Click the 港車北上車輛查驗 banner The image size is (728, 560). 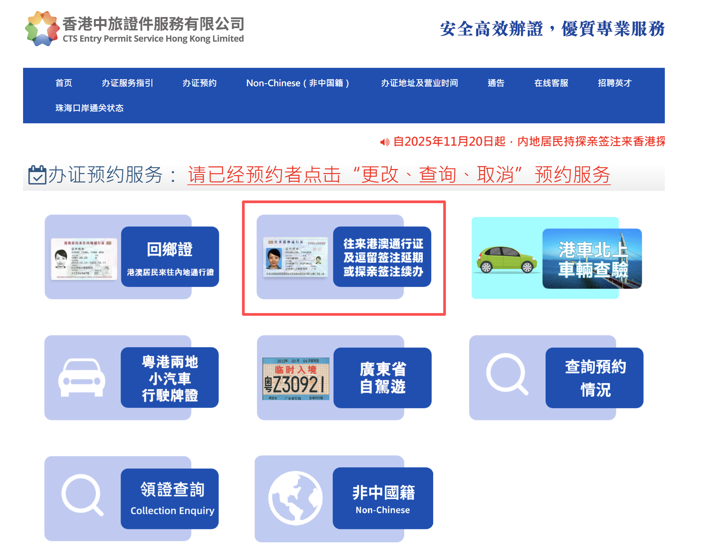(x=592, y=259)
